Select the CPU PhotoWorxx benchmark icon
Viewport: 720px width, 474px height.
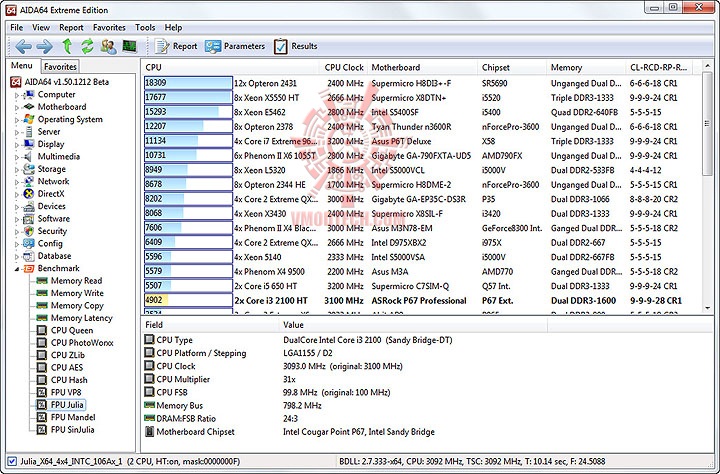click(x=42, y=343)
